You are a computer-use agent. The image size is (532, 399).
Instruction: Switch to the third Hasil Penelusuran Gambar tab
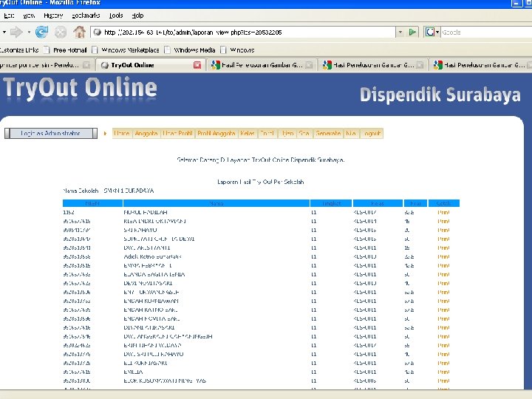click(480, 65)
